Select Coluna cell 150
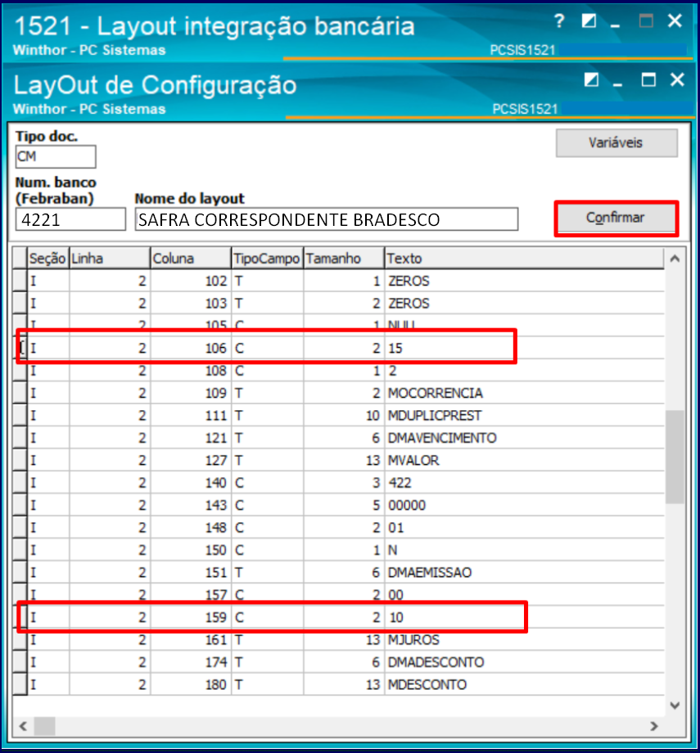 coord(191,550)
